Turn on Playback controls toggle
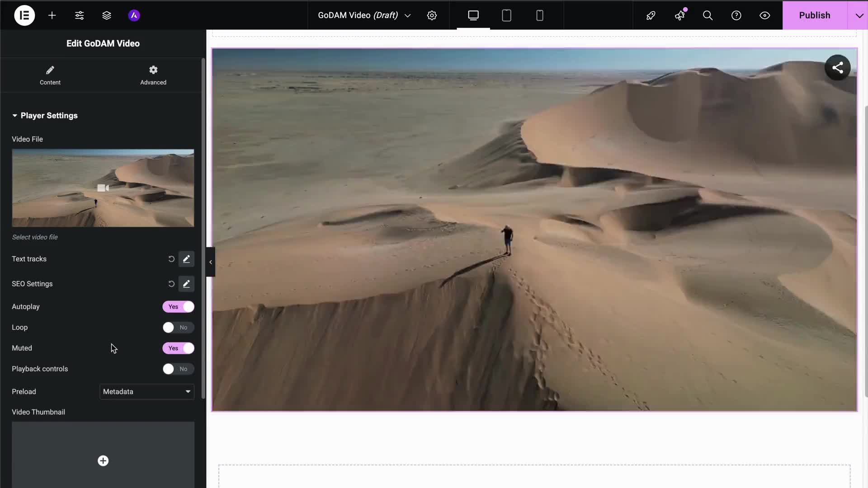868x488 pixels. click(179, 369)
